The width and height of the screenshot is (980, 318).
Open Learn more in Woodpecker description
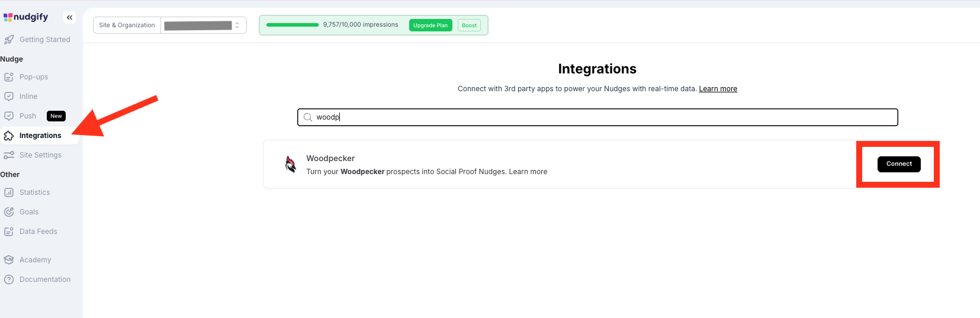[528, 172]
